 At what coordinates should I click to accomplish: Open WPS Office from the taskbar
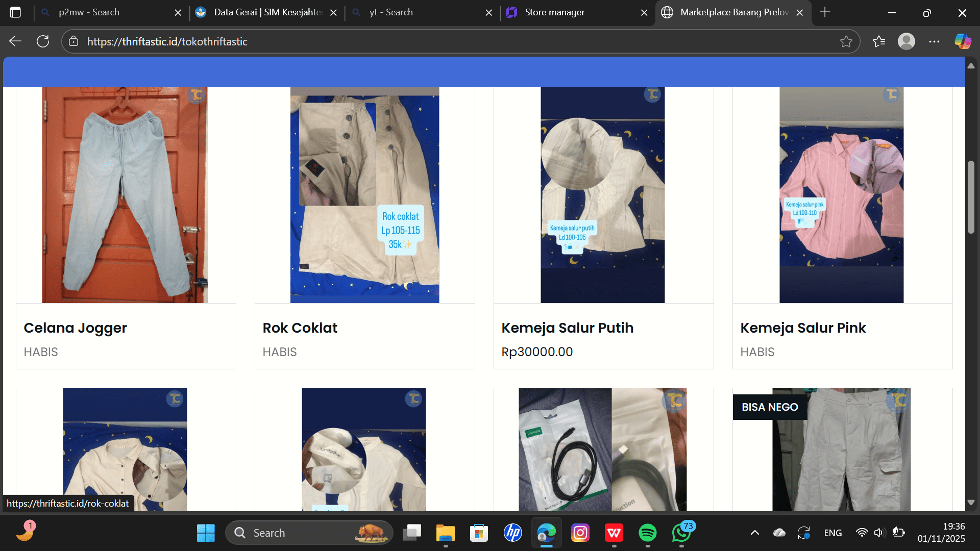point(614,533)
